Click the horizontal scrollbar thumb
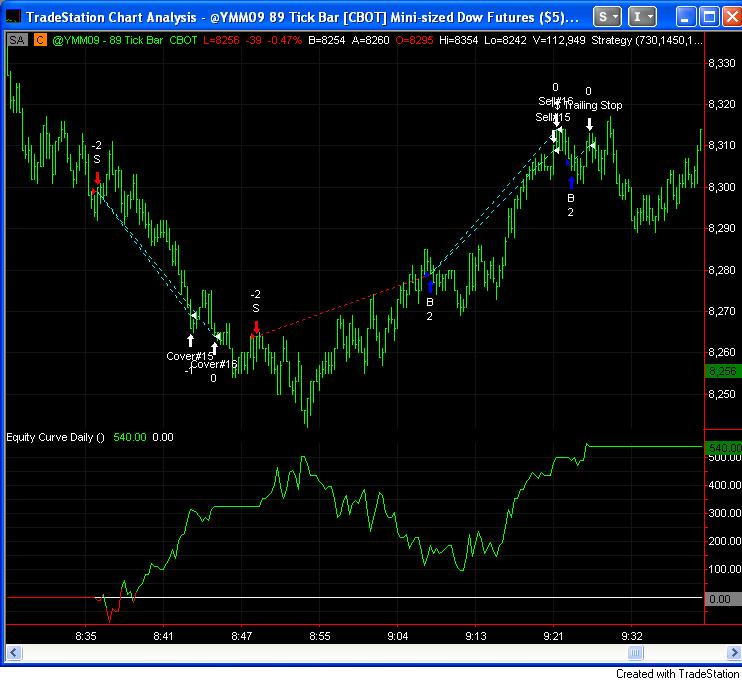742x680 pixels. click(635, 654)
